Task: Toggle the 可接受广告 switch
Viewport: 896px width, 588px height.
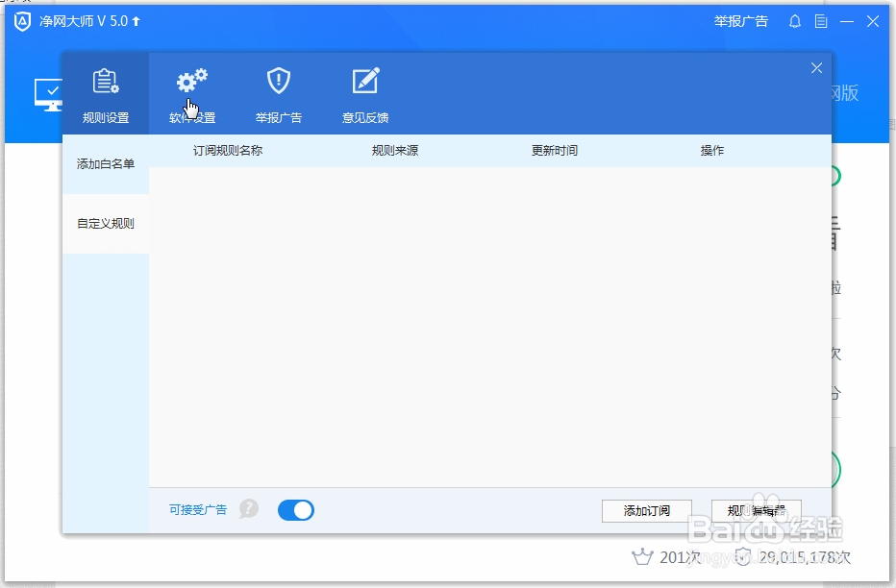Action: point(295,510)
